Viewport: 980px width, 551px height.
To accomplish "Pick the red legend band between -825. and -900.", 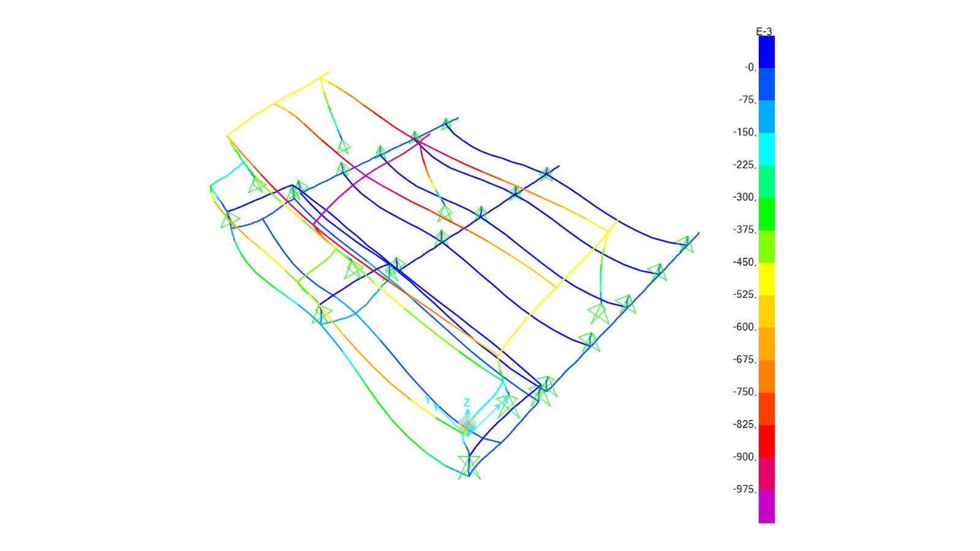I will pos(766,441).
